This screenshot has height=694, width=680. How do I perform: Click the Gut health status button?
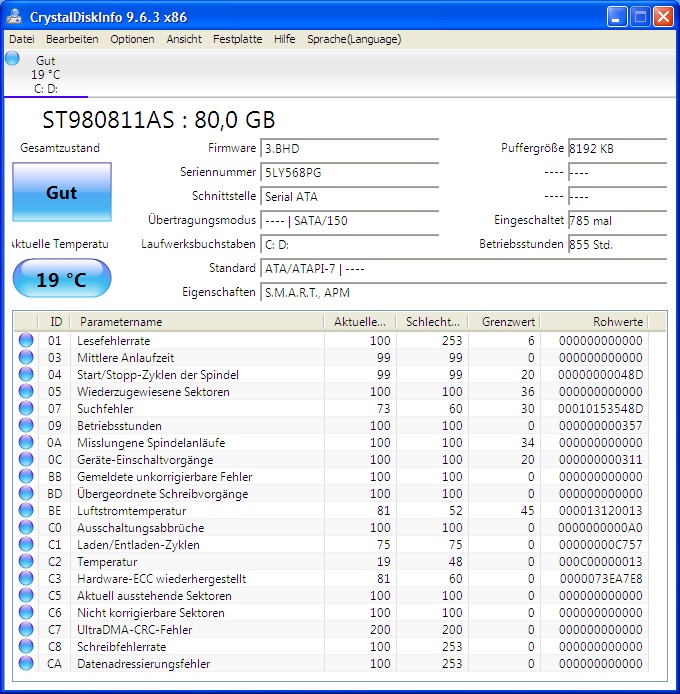[62, 193]
